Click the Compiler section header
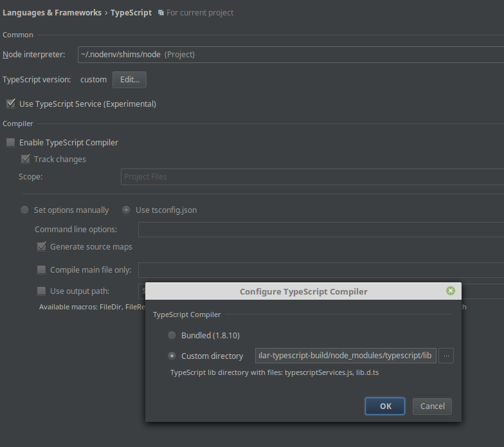 18,123
